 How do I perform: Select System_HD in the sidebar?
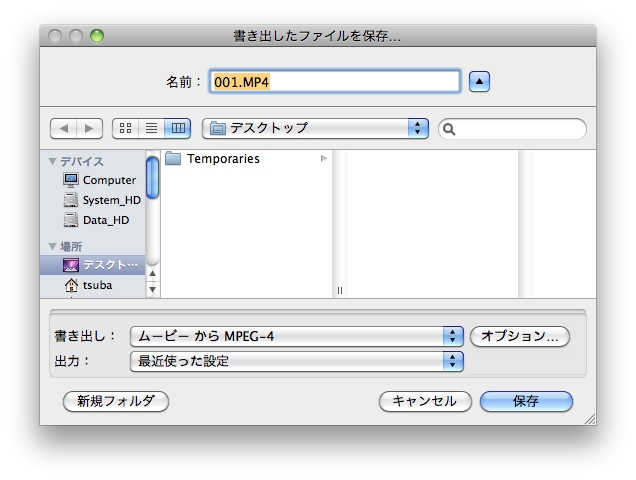pyautogui.click(x=92, y=200)
